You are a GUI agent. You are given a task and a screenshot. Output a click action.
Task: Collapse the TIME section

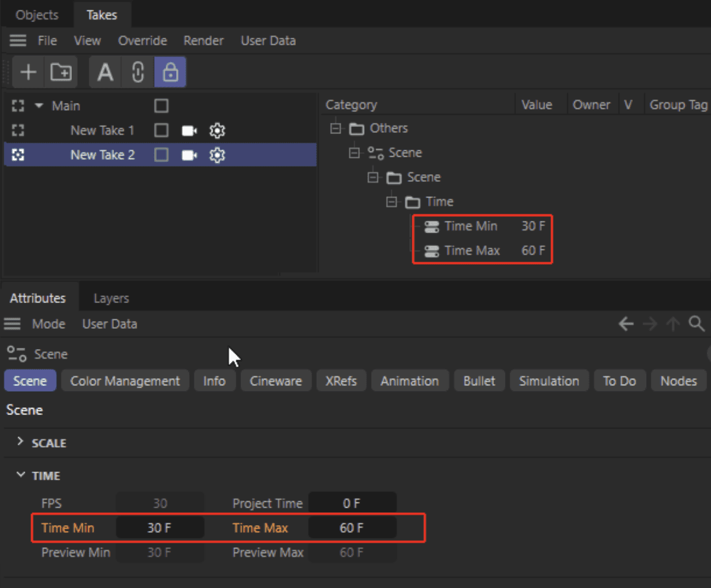(x=21, y=475)
